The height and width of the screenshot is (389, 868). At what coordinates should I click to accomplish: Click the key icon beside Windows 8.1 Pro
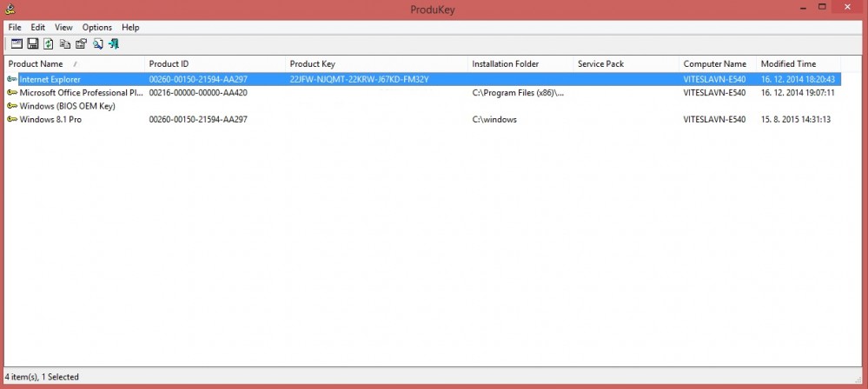(x=12, y=119)
